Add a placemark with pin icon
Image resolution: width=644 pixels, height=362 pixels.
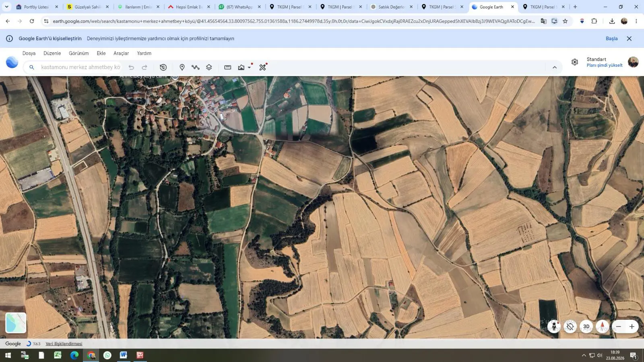[182, 67]
